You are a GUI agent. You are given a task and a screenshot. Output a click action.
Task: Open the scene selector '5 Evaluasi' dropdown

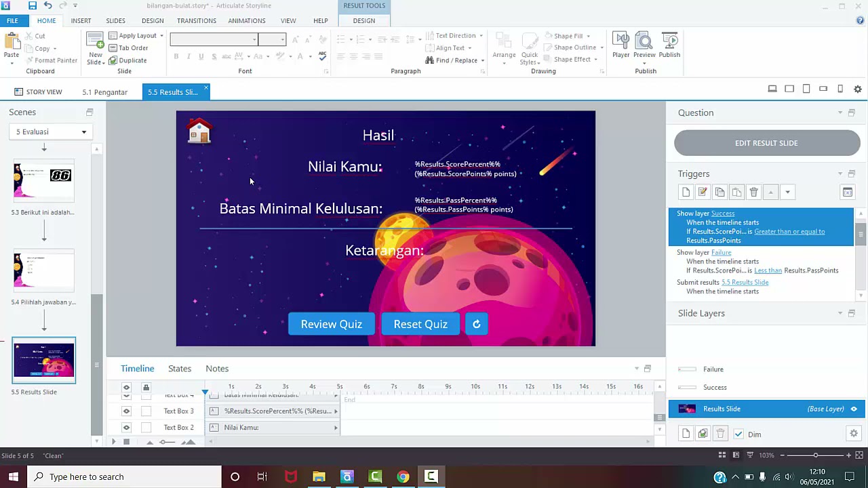click(51, 131)
